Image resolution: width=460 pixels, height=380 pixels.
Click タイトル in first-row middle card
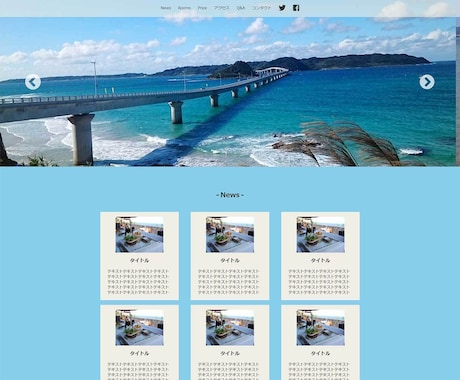click(230, 260)
